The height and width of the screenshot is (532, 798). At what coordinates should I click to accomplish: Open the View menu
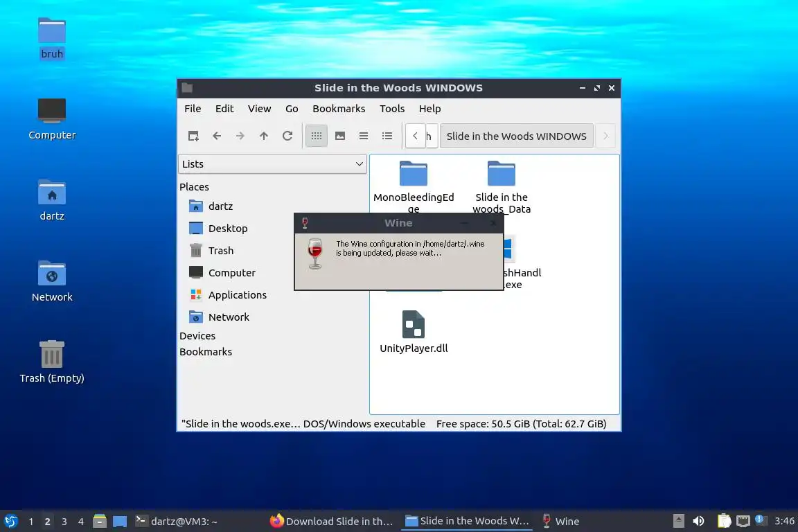[260, 109]
